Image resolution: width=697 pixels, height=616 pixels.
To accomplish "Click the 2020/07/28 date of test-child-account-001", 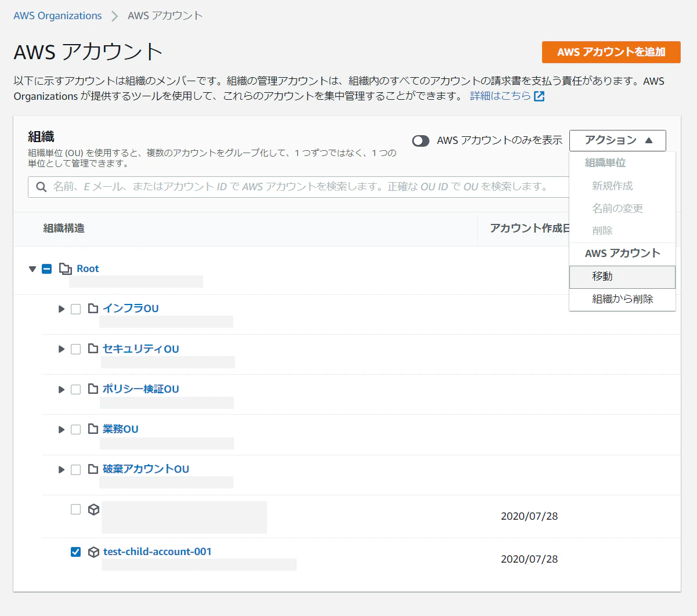I will coord(529,559).
